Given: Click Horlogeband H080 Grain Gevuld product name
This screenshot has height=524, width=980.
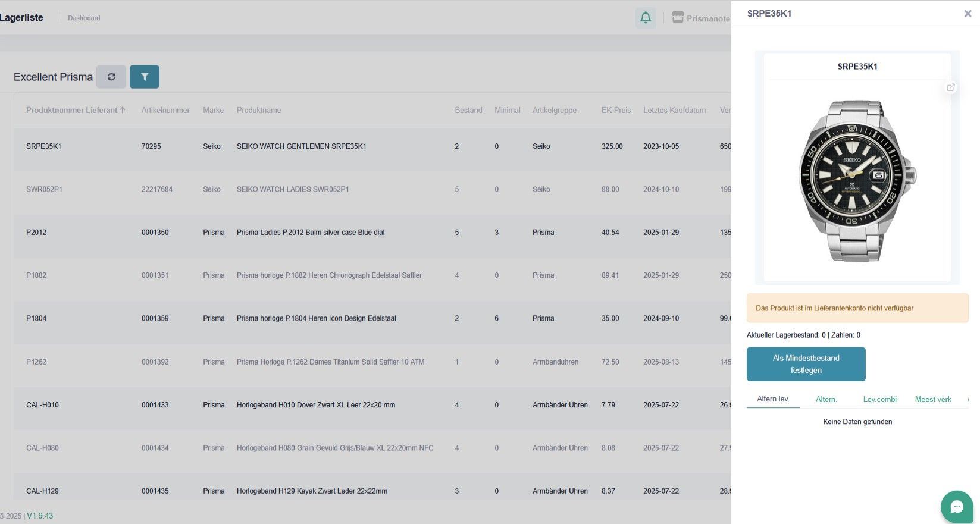Looking at the screenshot, I should tap(335, 448).
